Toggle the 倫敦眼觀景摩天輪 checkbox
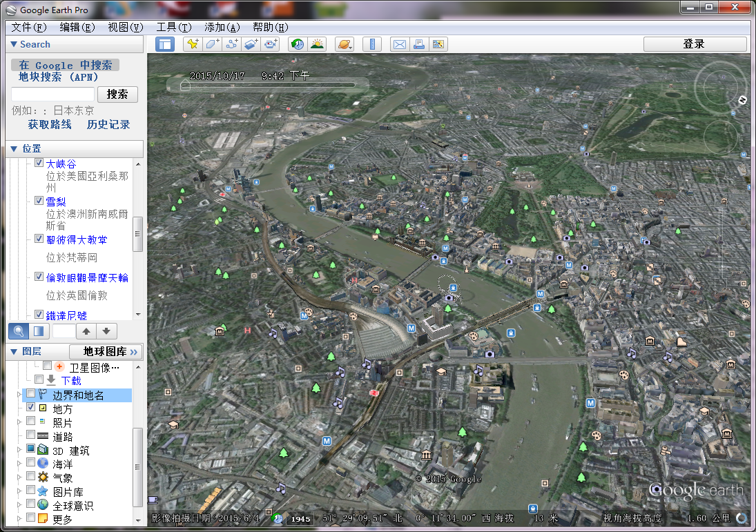Image resolution: width=756 pixels, height=532 pixels. 39,277
